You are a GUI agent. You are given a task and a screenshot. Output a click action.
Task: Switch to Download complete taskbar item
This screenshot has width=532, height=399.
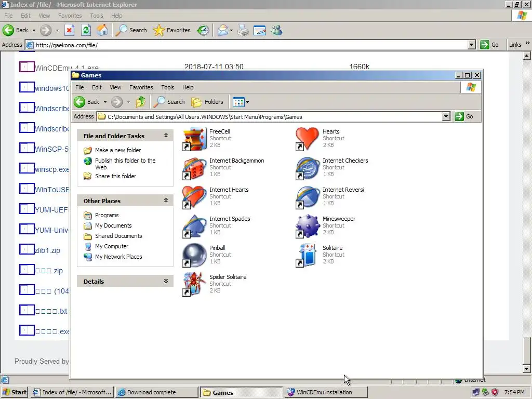point(156,392)
